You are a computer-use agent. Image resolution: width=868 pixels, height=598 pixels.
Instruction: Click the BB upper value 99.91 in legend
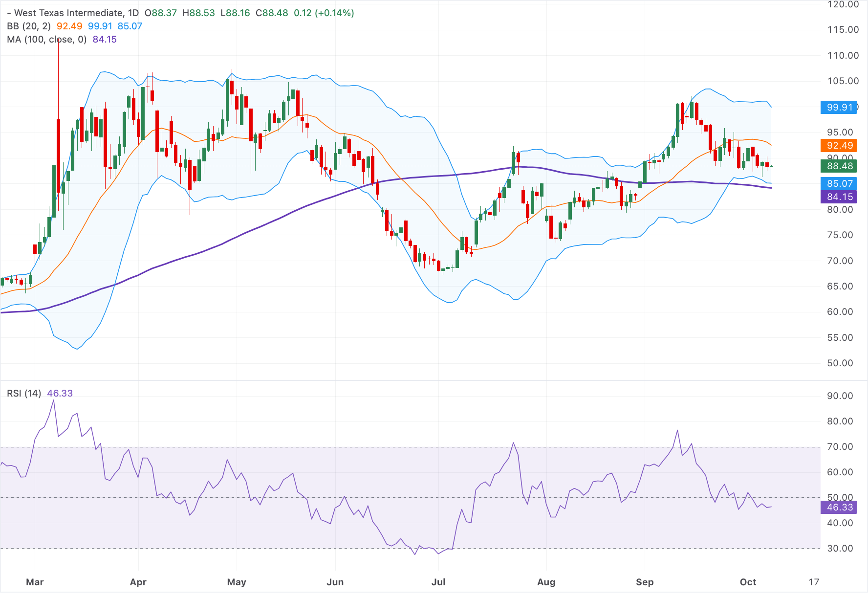click(100, 26)
